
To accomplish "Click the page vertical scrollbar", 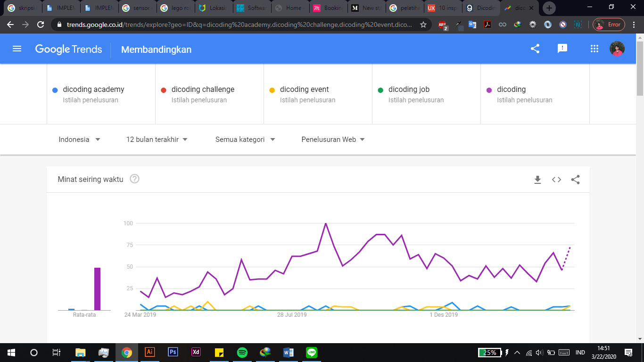I will tap(640, 68).
